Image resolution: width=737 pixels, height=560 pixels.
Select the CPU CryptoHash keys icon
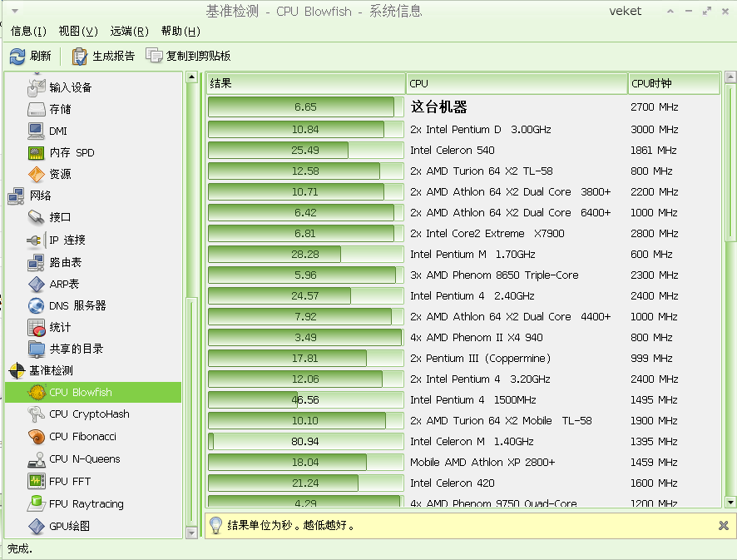[x=37, y=414]
